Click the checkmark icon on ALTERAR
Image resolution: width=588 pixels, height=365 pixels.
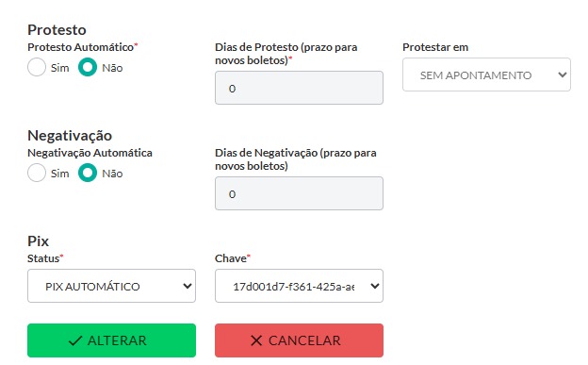pos(75,340)
